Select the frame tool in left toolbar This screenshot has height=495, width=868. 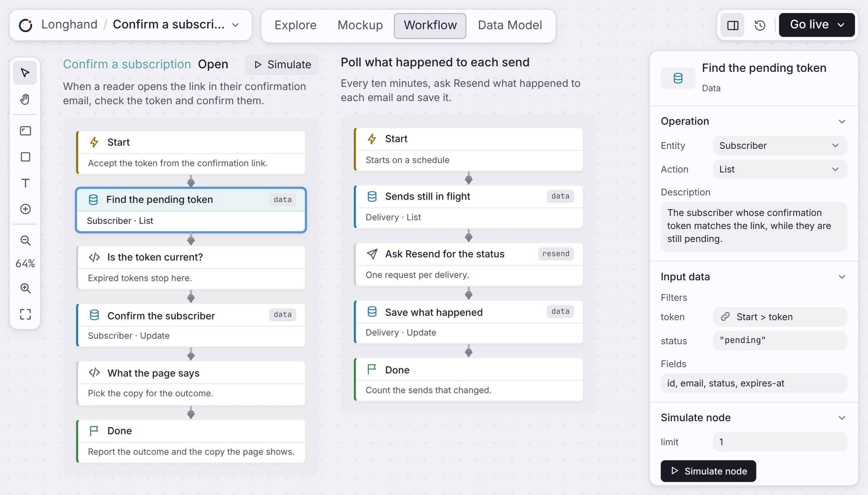click(x=25, y=131)
